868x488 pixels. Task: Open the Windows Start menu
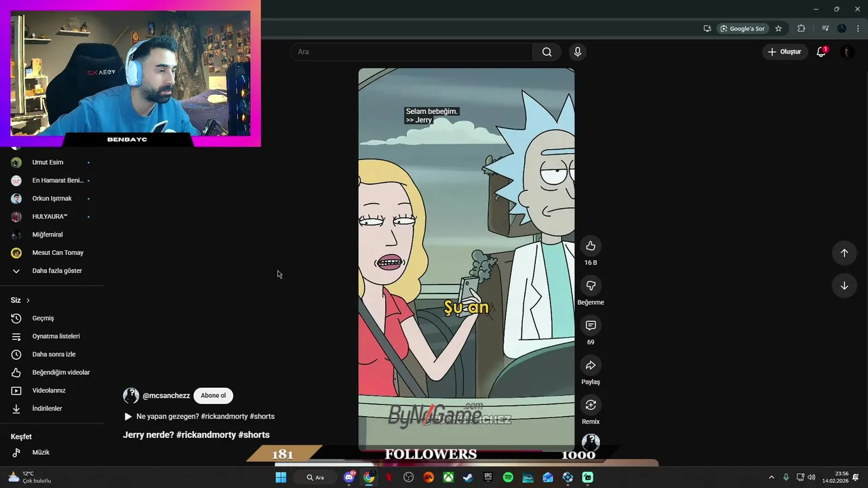pyautogui.click(x=280, y=478)
